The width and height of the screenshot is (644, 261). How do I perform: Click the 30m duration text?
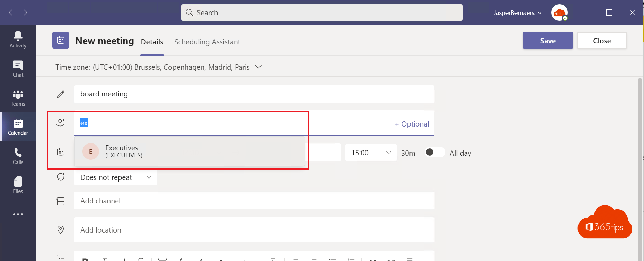pyautogui.click(x=408, y=153)
